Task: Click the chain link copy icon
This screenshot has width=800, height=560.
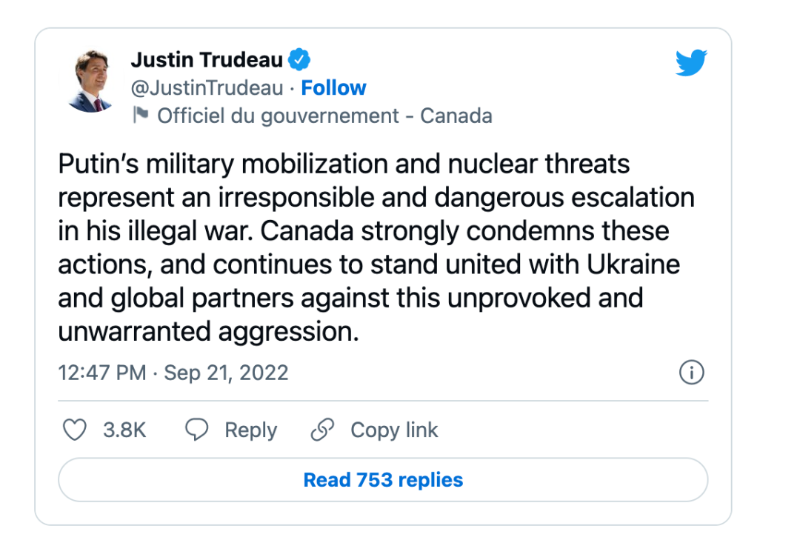Action: click(x=322, y=430)
